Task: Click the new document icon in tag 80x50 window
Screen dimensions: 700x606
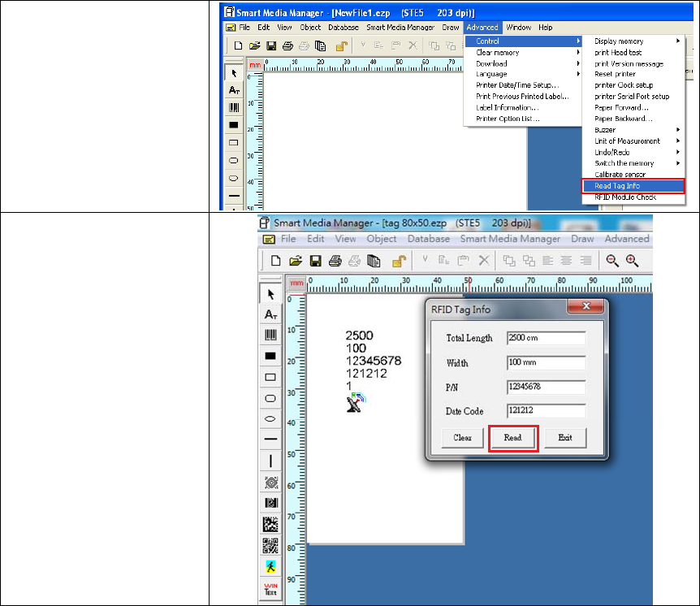Action: point(276,261)
